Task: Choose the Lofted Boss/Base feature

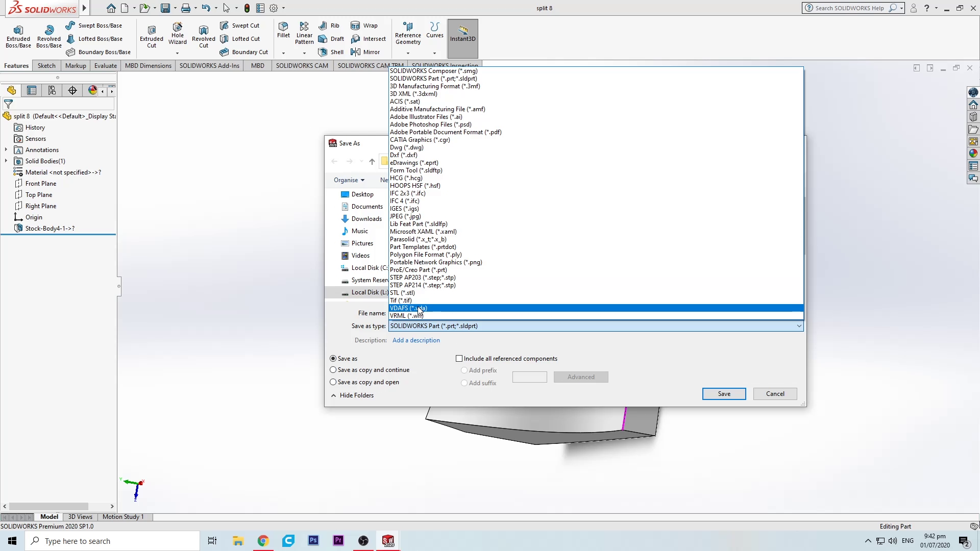Action: (94, 39)
